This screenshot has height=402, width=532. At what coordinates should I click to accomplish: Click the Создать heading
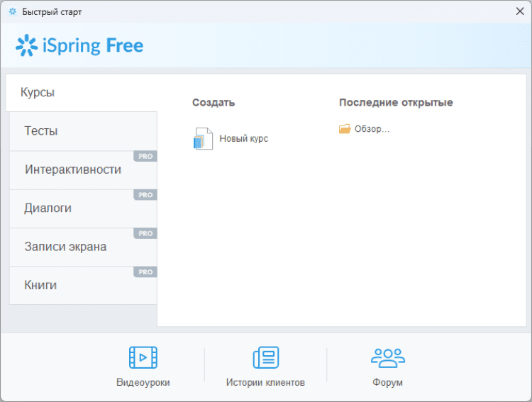point(214,103)
